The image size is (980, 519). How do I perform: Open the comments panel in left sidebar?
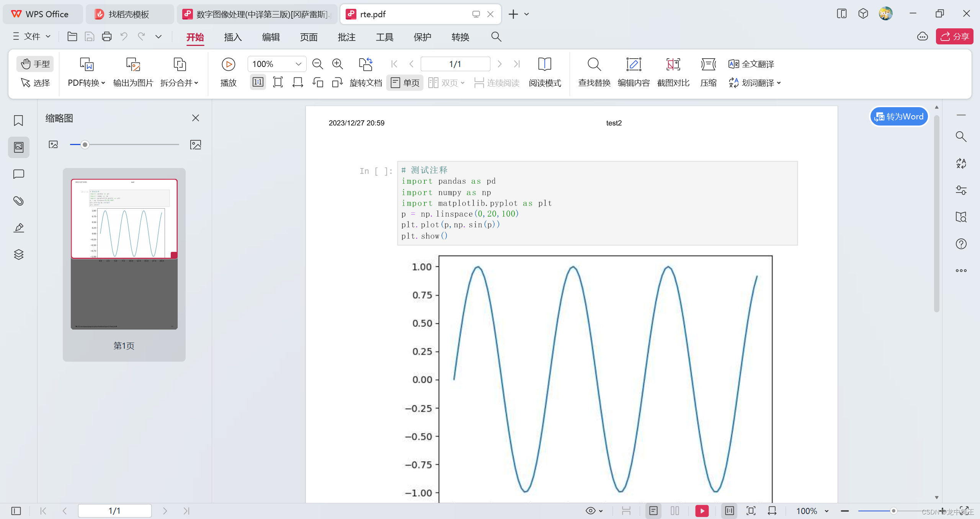18,174
